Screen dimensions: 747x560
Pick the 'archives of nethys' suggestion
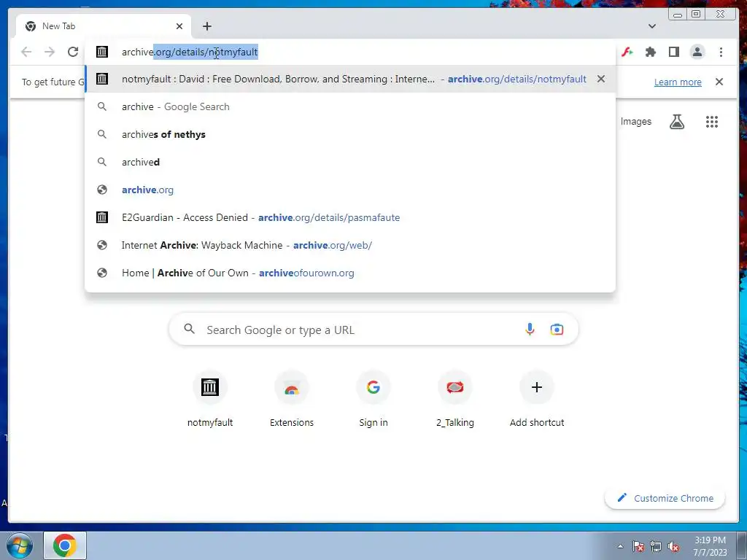point(350,134)
